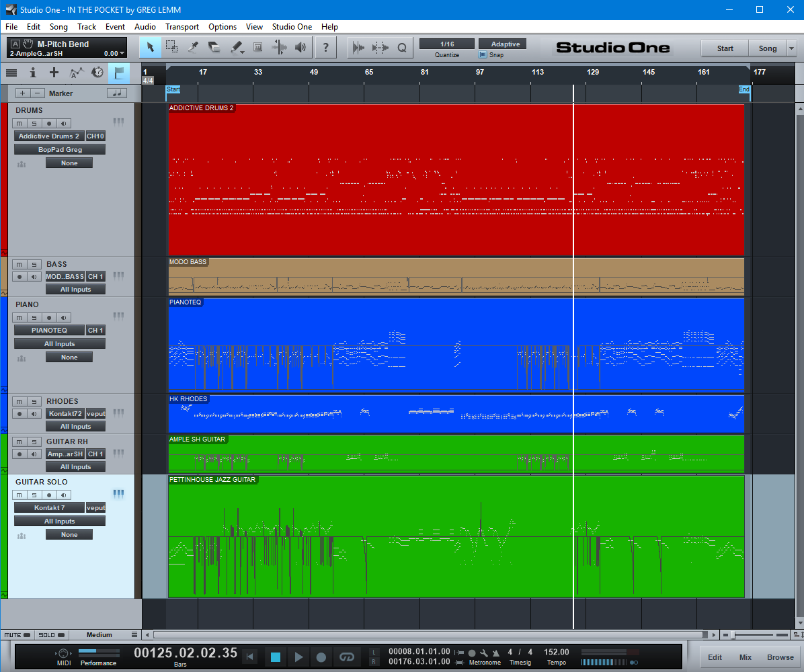The image size is (804, 672).
Task: Open the GUITAR SOLO instrument keyboard icon
Action: click(x=118, y=494)
